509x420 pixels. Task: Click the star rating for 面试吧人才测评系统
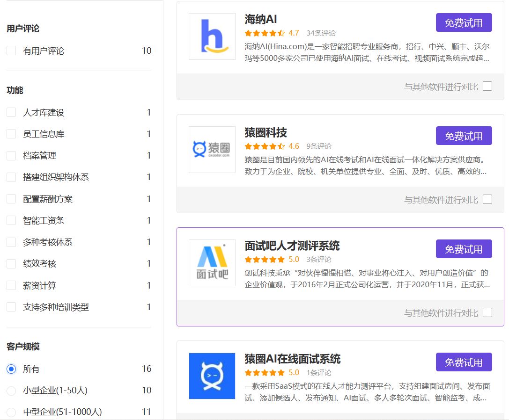click(x=265, y=260)
